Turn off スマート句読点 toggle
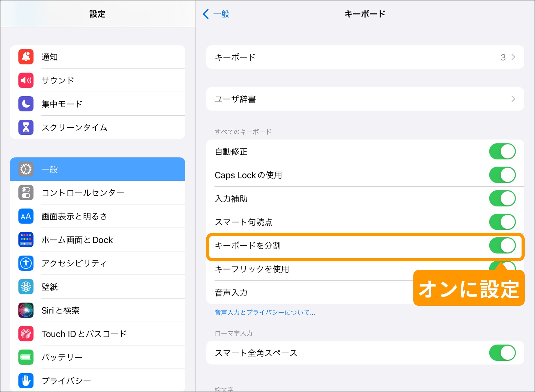Viewport: 535px width, 392px height. (502, 222)
